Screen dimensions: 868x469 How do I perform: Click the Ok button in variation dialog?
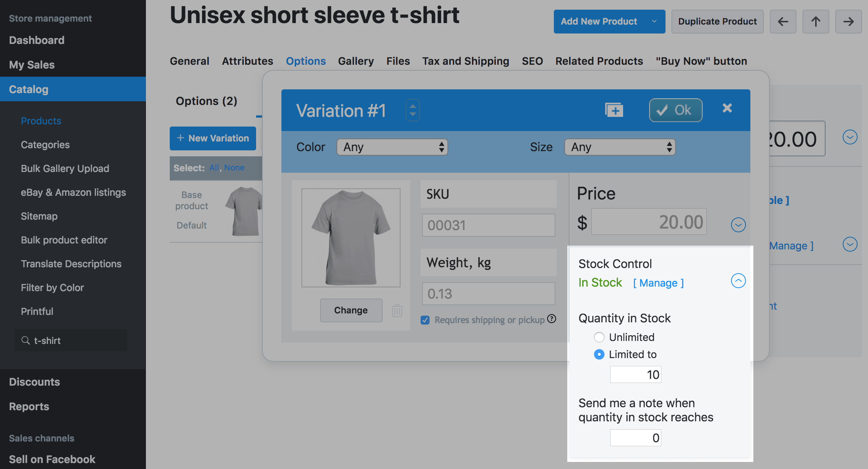pyautogui.click(x=676, y=110)
